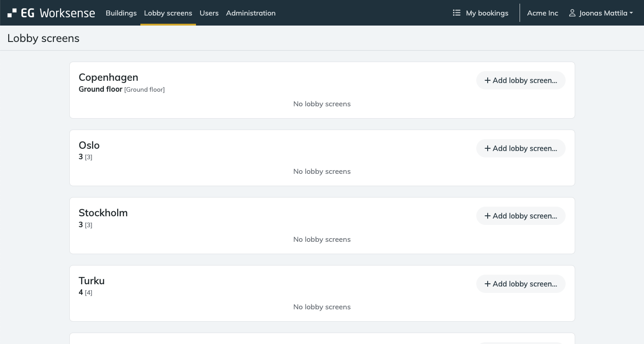The height and width of the screenshot is (344, 644).
Task: Expand the user menu caret arrow
Action: 631,13
